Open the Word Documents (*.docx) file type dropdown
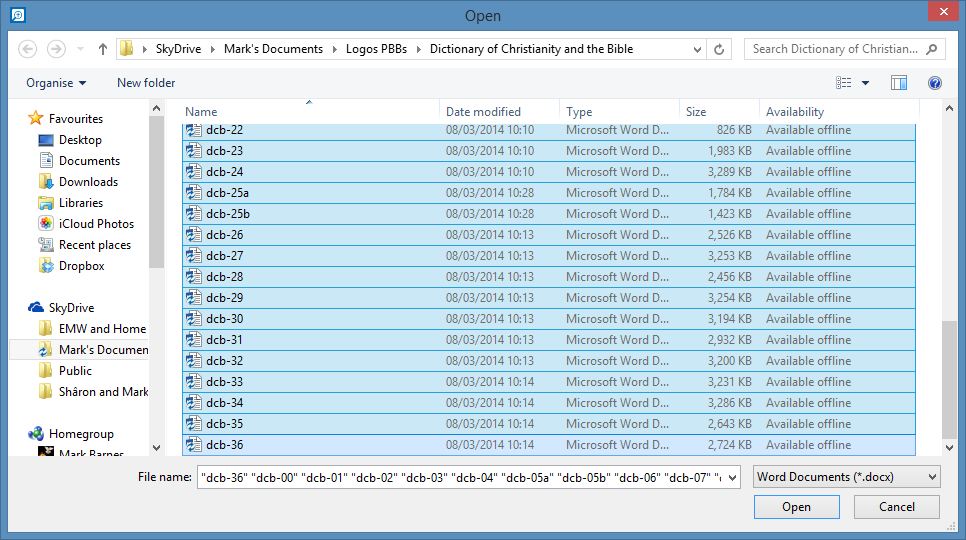This screenshot has height=540, width=966. tap(846, 477)
